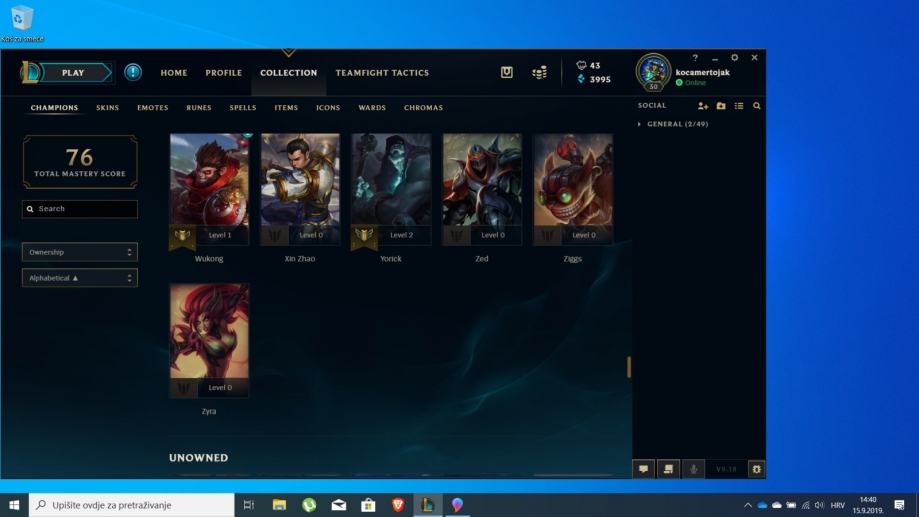Click the PLAY button

click(x=73, y=73)
